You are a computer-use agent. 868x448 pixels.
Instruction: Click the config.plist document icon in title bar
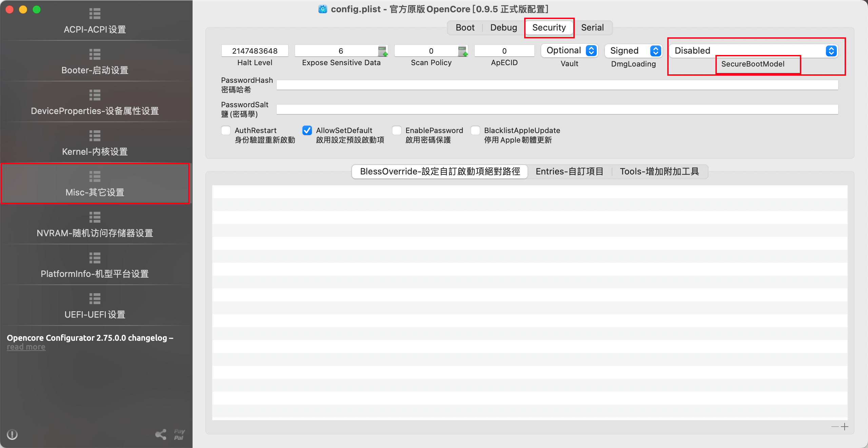[323, 9]
